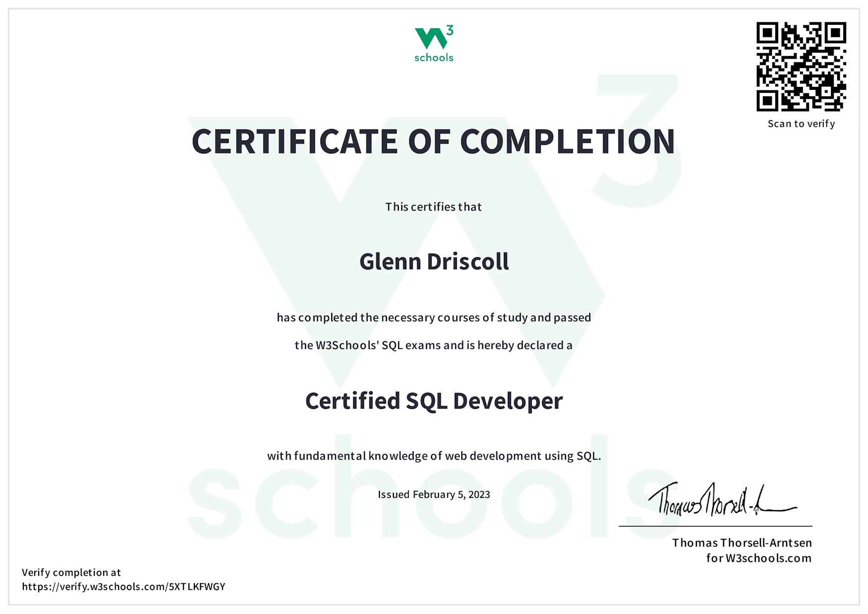
Task: Click the QR code to verify certificate
Action: tap(802, 66)
